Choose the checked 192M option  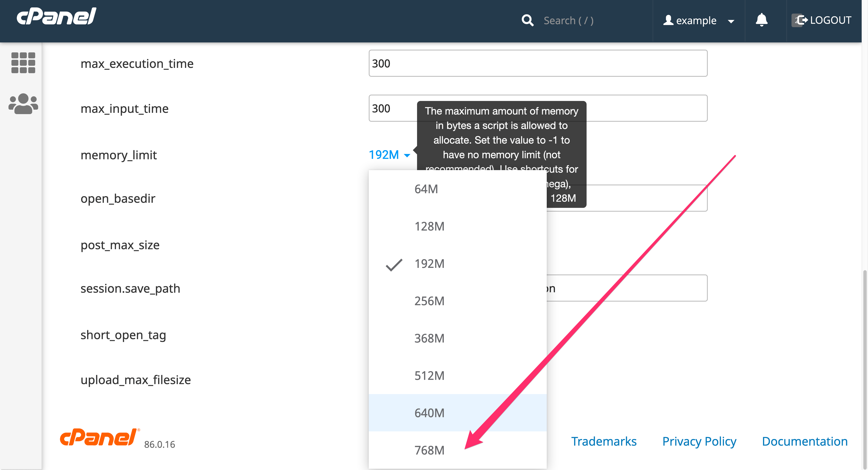(429, 264)
